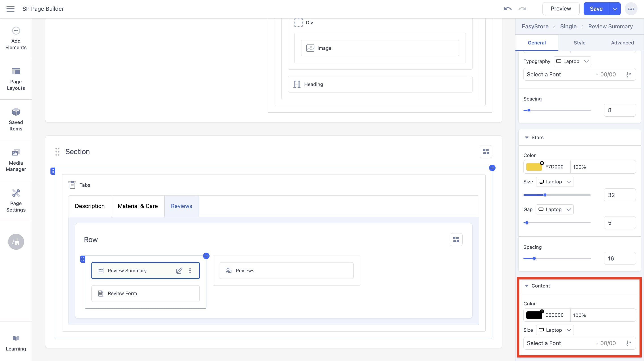Click the Preview button
644x361 pixels.
tap(561, 8)
